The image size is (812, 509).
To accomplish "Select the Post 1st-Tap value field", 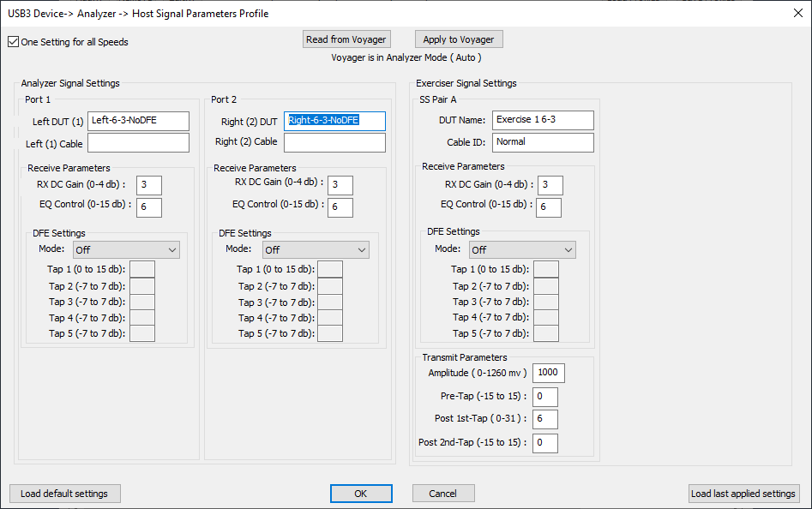I will tap(544, 419).
